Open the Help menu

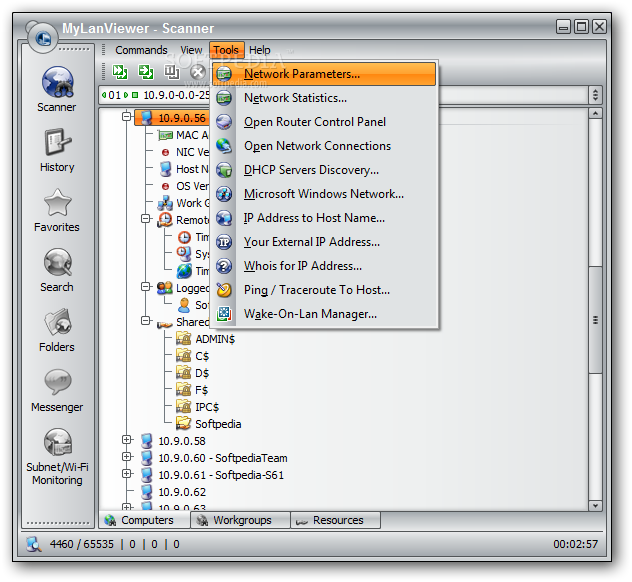coord(260,50)
